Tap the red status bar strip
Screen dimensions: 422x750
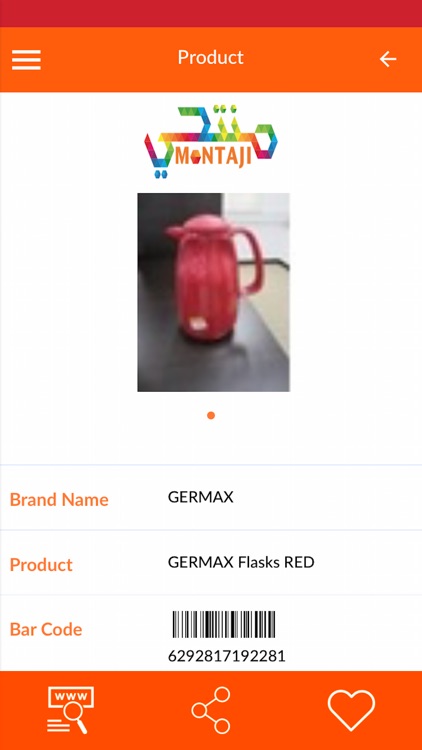(211, 13)
